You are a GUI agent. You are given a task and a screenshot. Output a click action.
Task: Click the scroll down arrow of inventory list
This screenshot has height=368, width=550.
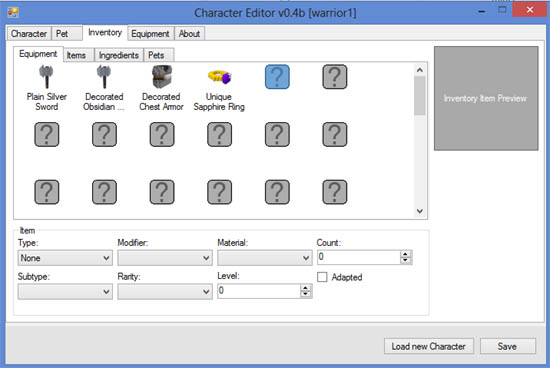[x=420, y=211]
